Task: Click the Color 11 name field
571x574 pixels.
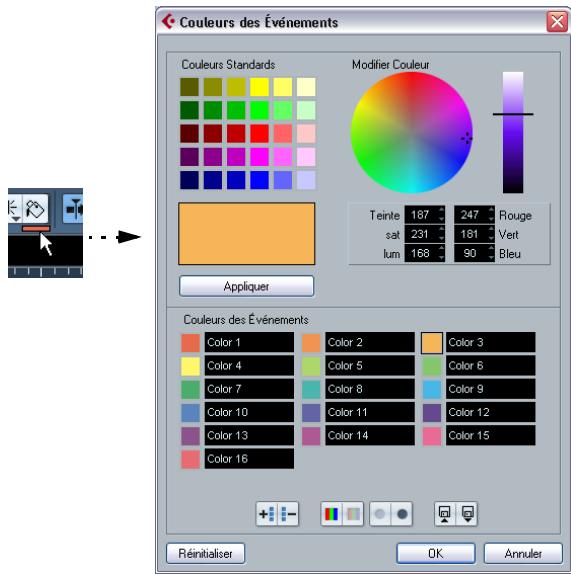Action: pos(370,412)
